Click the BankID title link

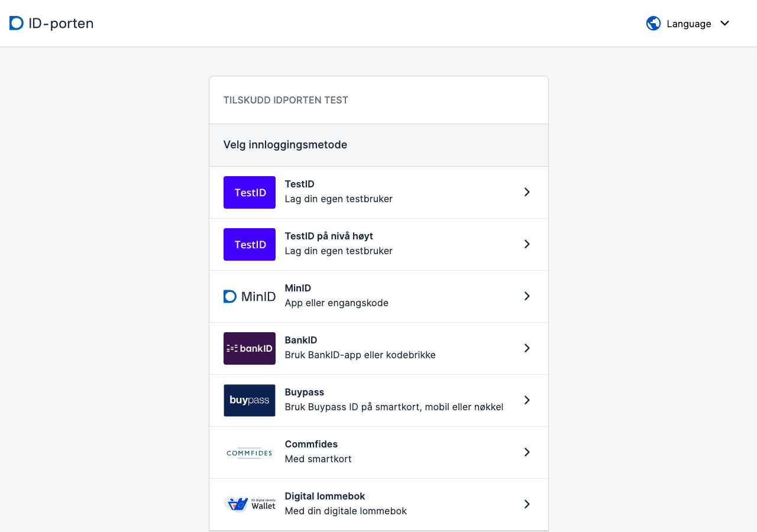(301, 340)
